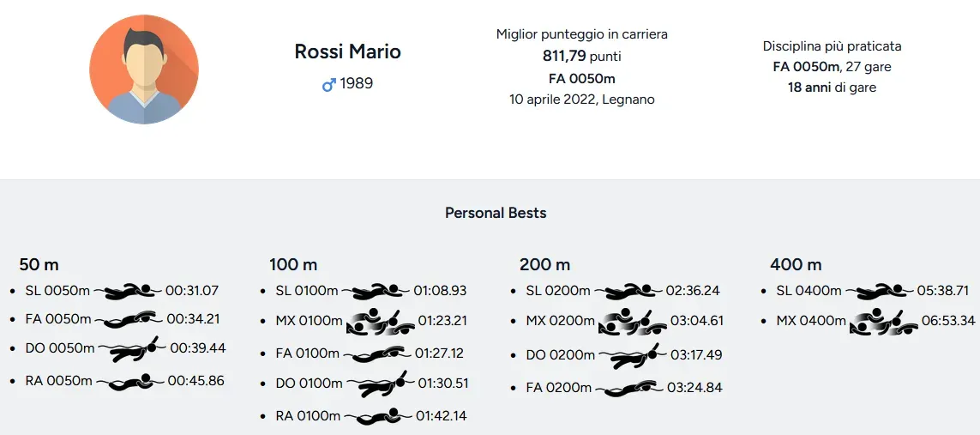Click the 00:31.07 freestyle time

[x=192, y=291]
